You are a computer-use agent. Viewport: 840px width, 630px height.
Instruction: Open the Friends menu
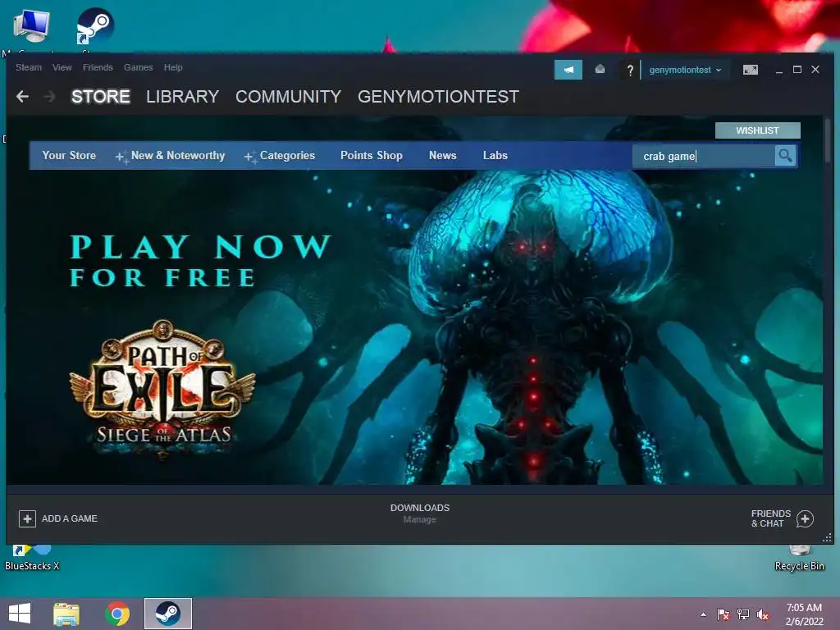98,67
